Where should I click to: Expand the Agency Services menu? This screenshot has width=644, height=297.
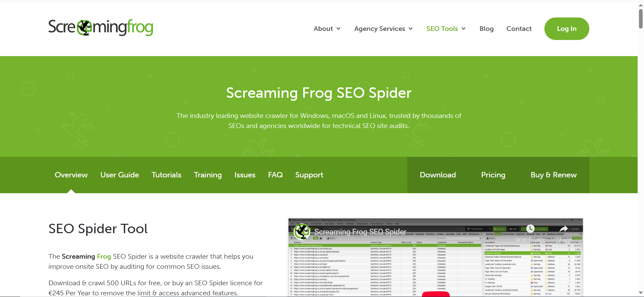(x=383, y=29)
